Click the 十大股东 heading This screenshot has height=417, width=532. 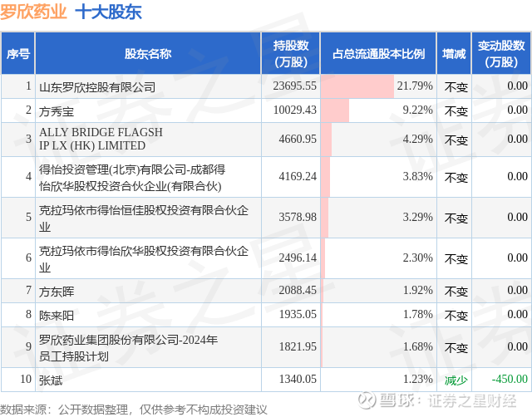click(x=108, y=12)
